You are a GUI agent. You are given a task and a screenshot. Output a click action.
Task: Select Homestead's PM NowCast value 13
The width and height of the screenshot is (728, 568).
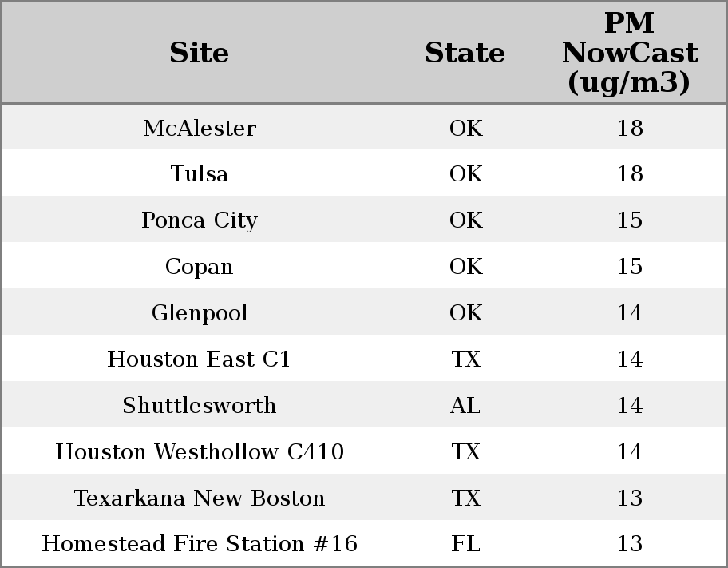pyautogui.click(x=630, y=544)
